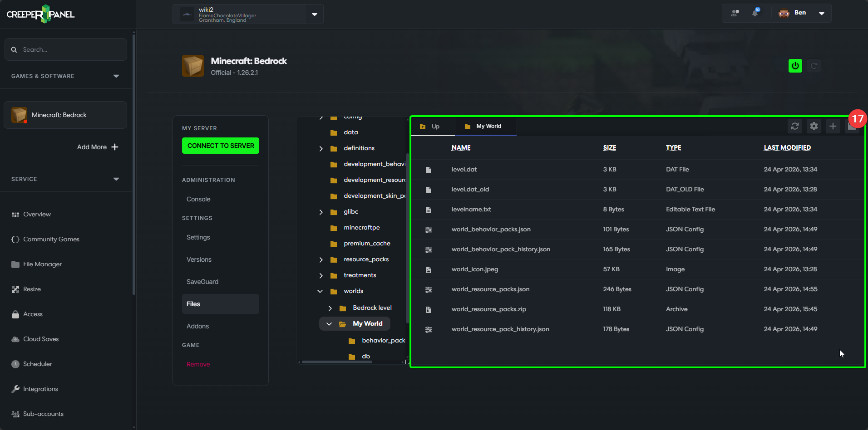Click CONNECT TO SERVER

point(221,146)
